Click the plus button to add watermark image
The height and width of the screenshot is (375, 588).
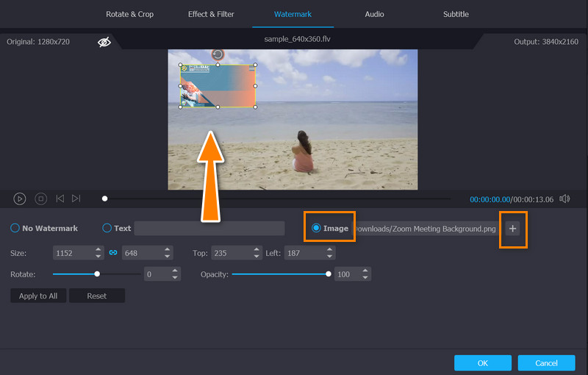pos(513,229)
